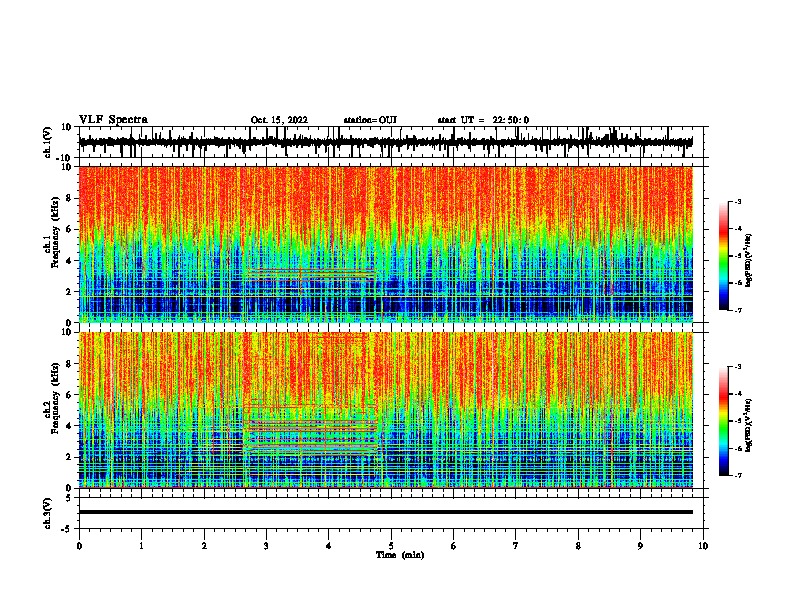Click the ch.2 spectrogram color scale bar
Viewport: 792px width, 612px height.
[x=723, y=421]
